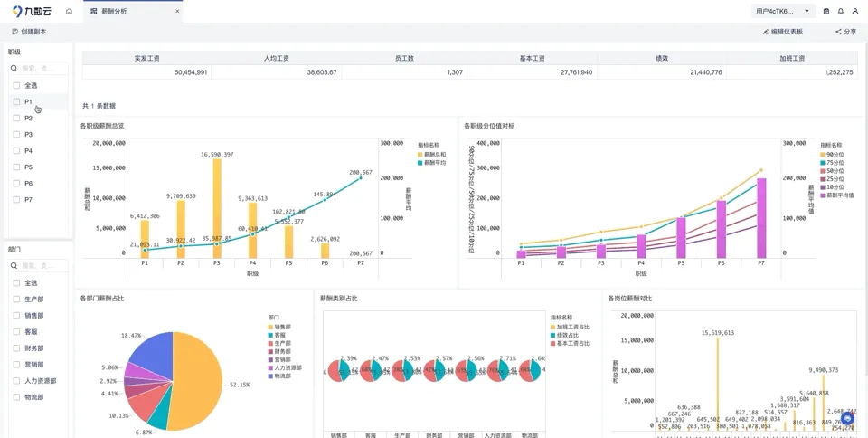Toggle 销售部 in department pie legend
Viewport: 868px width, 438px height.
click(280, 327)
